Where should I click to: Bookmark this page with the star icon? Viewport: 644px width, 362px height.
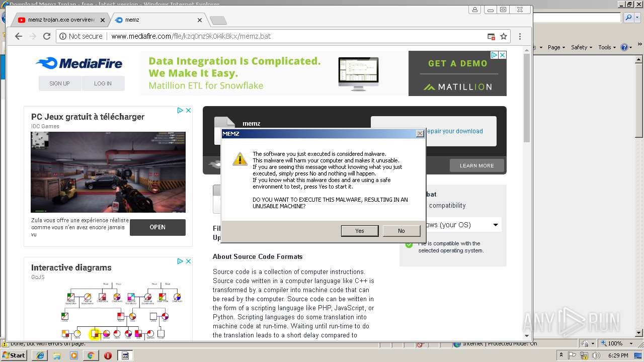pos(504,36)
